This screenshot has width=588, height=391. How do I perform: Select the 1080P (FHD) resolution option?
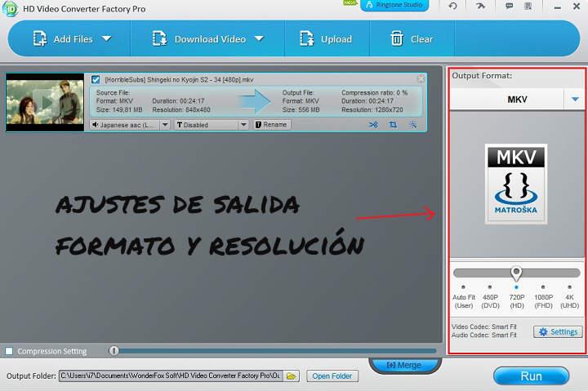(x=543, y=287)
